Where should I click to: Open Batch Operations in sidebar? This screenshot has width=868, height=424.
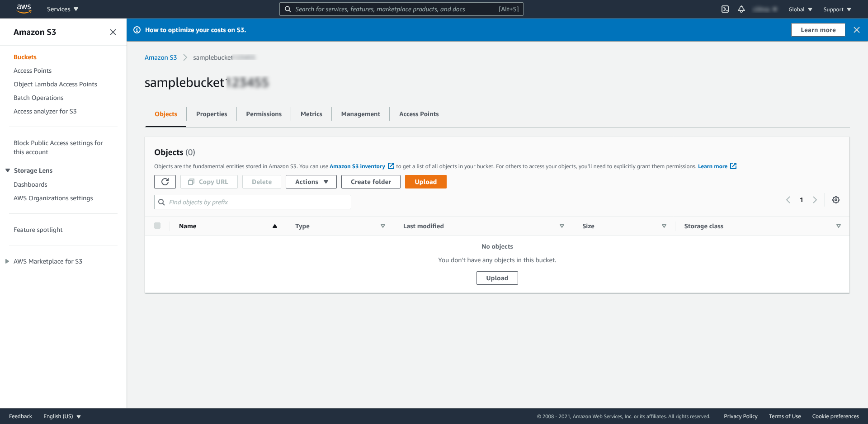[38, 98]
